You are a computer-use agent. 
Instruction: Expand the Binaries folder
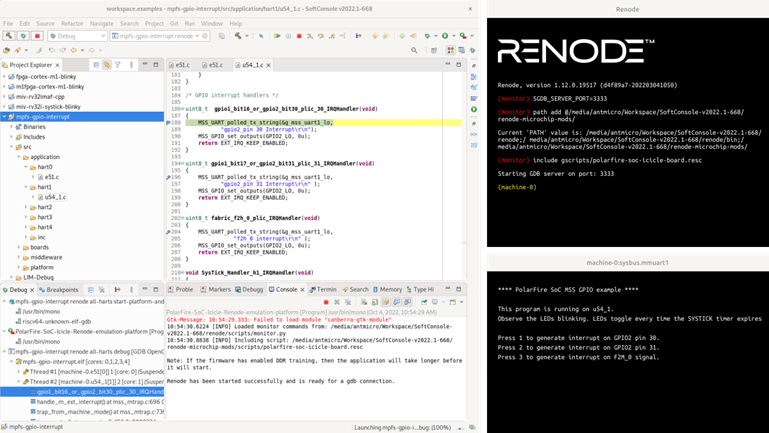[12, 127]
